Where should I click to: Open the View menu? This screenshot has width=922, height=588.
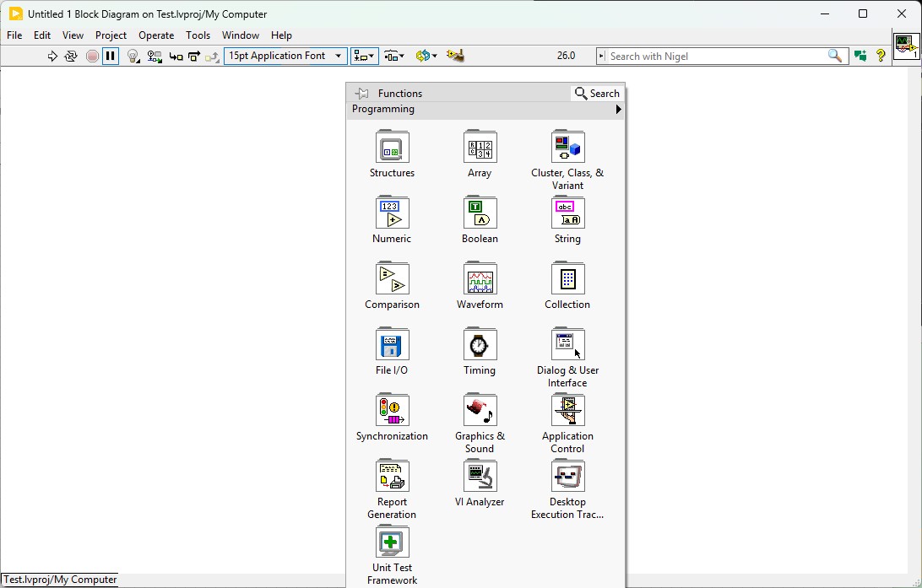tap(73, 35)
